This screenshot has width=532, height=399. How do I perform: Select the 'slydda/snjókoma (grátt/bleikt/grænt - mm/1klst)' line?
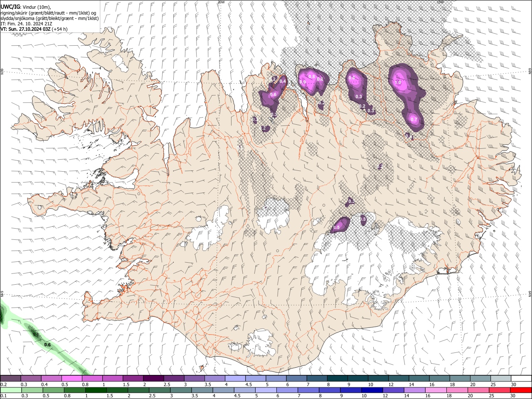click(49, 18)
